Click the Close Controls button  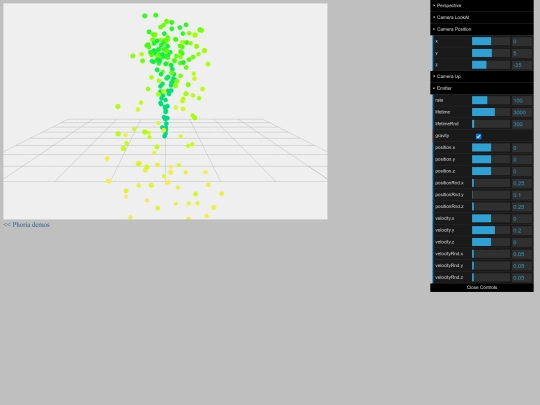(482, 287)
